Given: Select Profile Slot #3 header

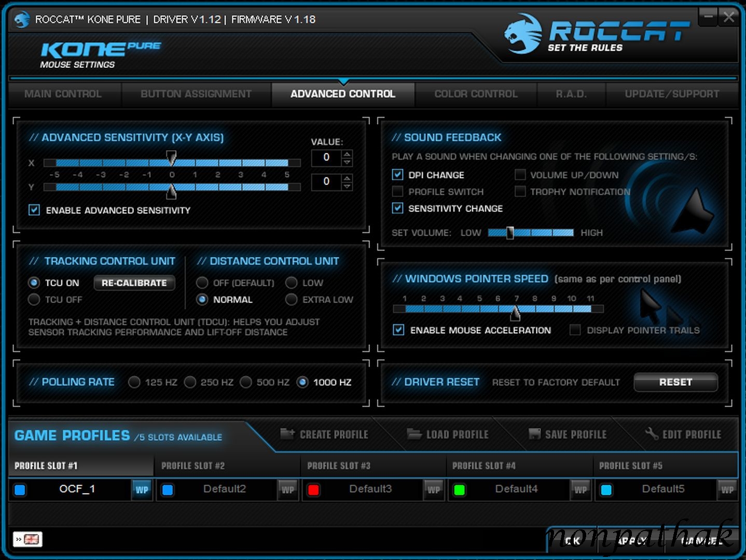Looking at the screenshot, I should point(374,466).
